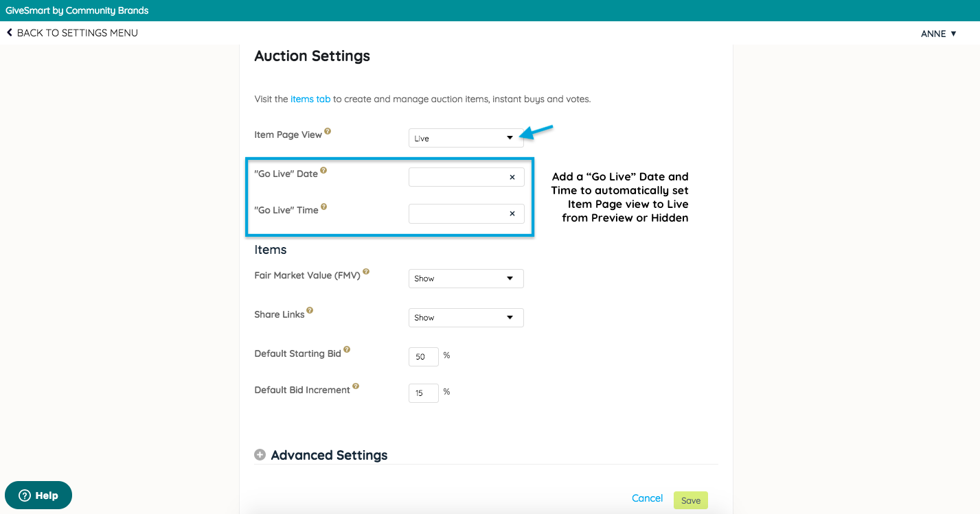980x514 pixels.
Task: Open the items tab link
Action: coord(310,99)
